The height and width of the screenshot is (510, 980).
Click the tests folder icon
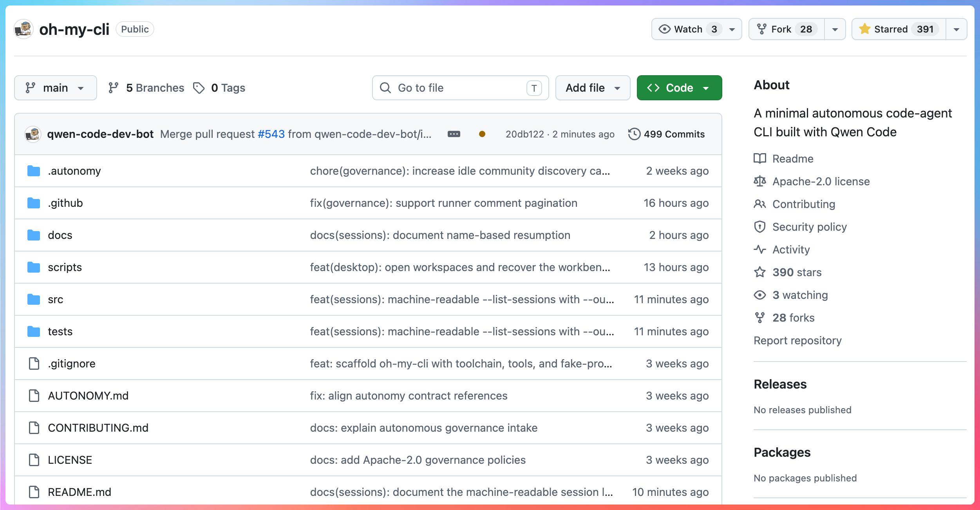[x=34, y=331]
